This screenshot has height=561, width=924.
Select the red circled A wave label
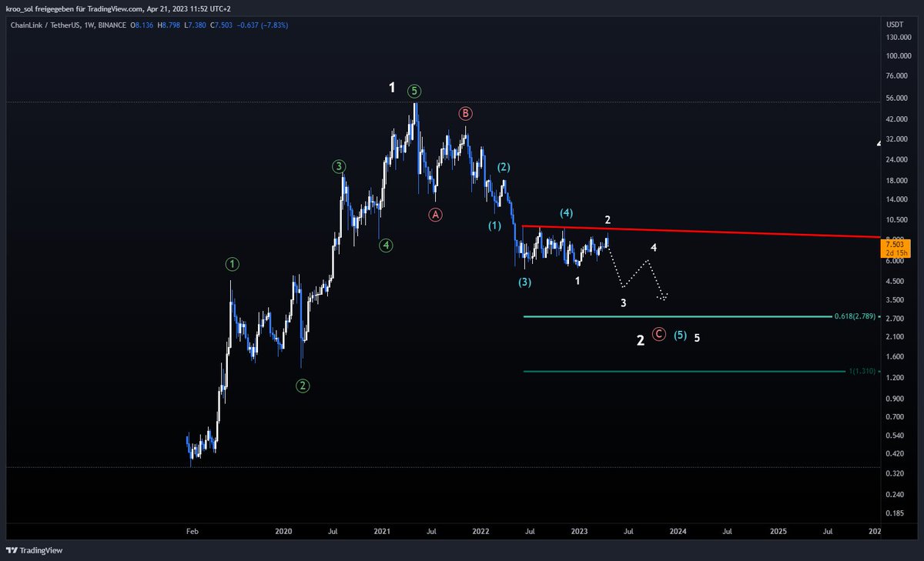coord(436,215)
